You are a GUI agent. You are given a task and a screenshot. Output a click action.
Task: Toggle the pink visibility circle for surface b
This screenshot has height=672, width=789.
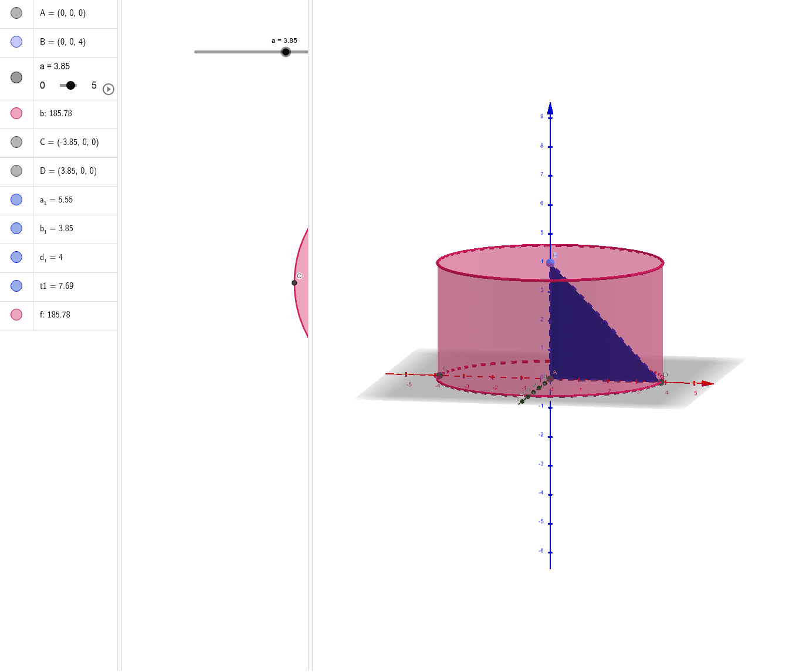click(16, 113)
